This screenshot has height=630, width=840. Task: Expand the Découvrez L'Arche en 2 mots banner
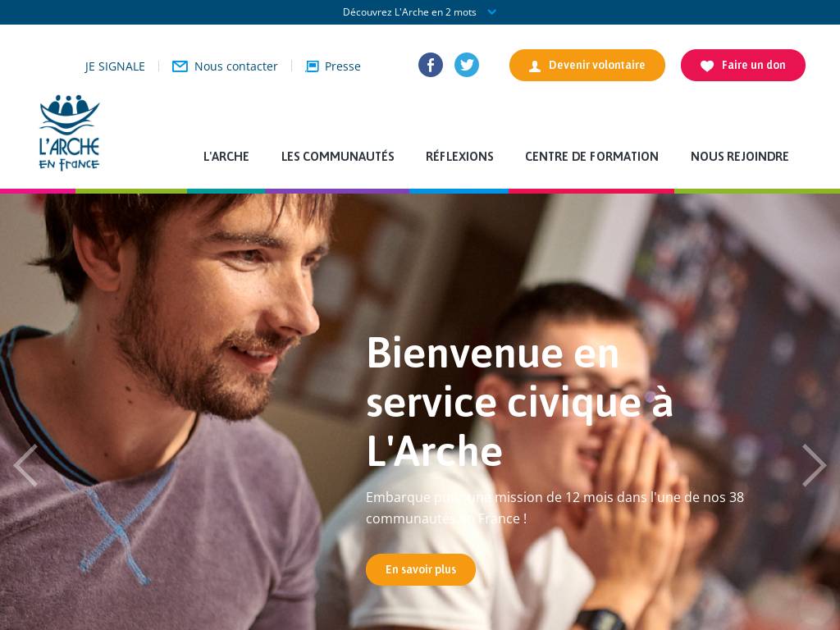click(420, 11)
